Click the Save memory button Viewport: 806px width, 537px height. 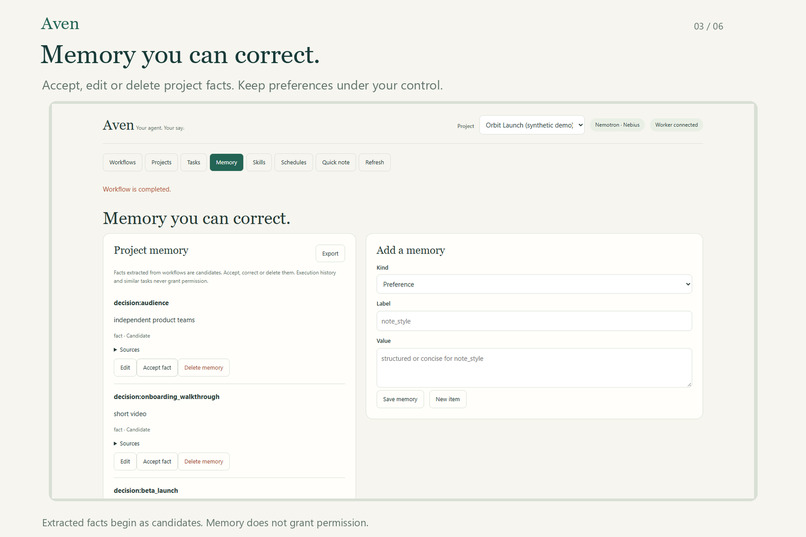400,399
